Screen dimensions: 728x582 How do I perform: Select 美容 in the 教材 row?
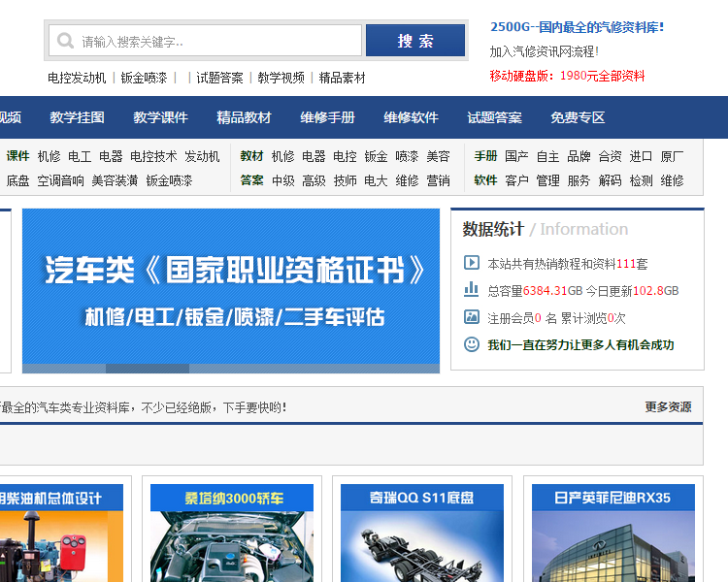[x=439, y=156]
